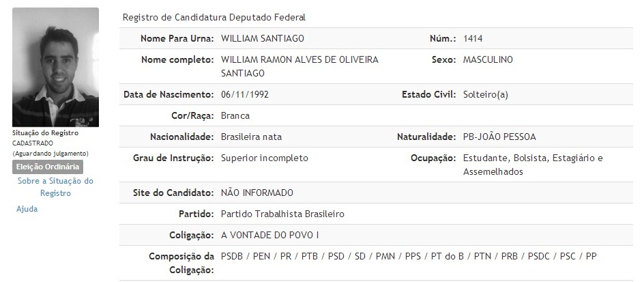Screen dimensions: 644x282
Task: Click the coalition composition party list
Action: tap(409, 257)
